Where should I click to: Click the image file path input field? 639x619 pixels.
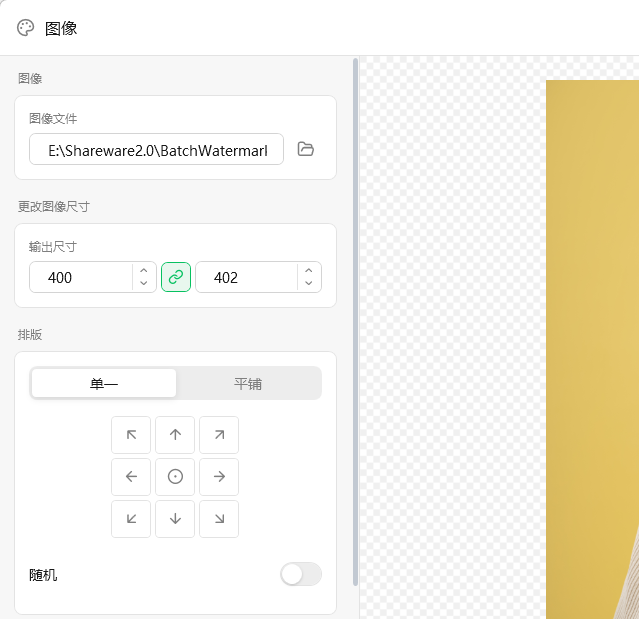[156, 149]
